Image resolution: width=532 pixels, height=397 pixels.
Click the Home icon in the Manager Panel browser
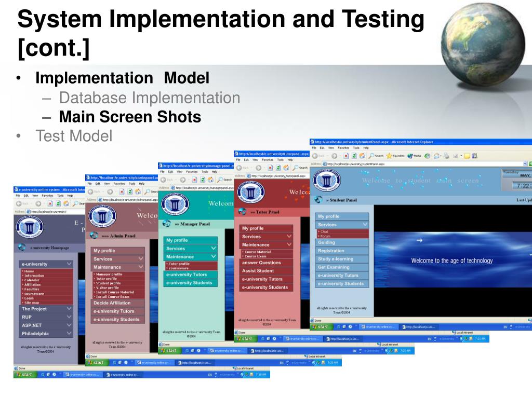(210, 180)
